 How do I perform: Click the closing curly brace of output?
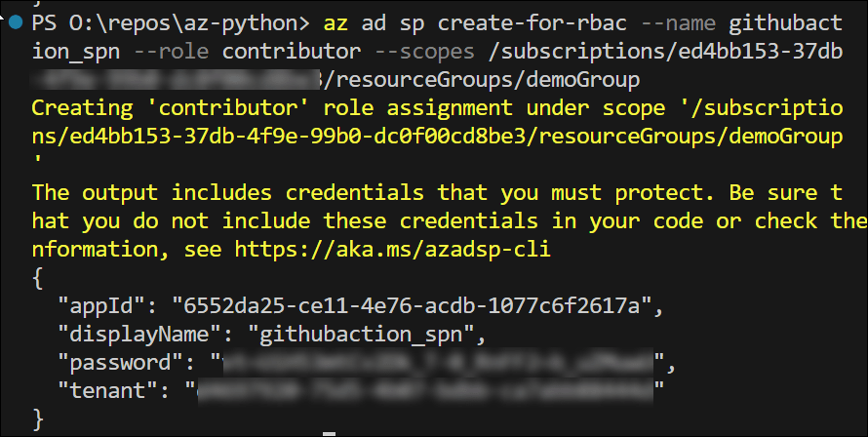[38, 419]
